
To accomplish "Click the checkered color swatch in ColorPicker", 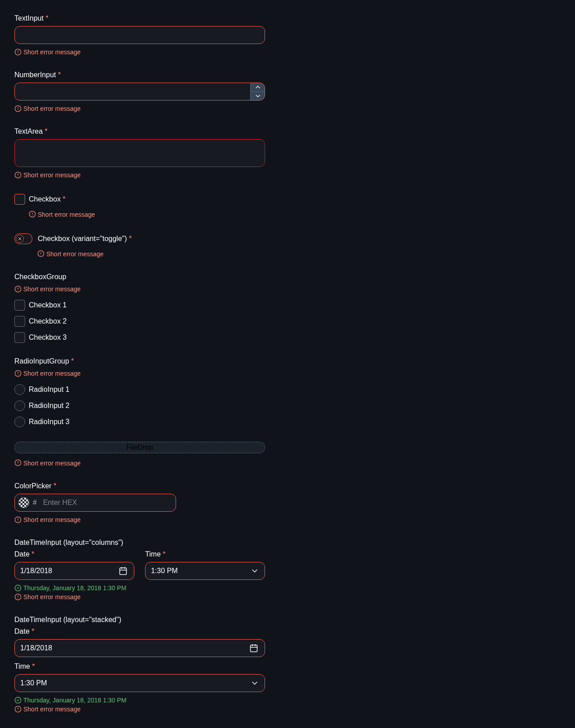I will 24,503.
